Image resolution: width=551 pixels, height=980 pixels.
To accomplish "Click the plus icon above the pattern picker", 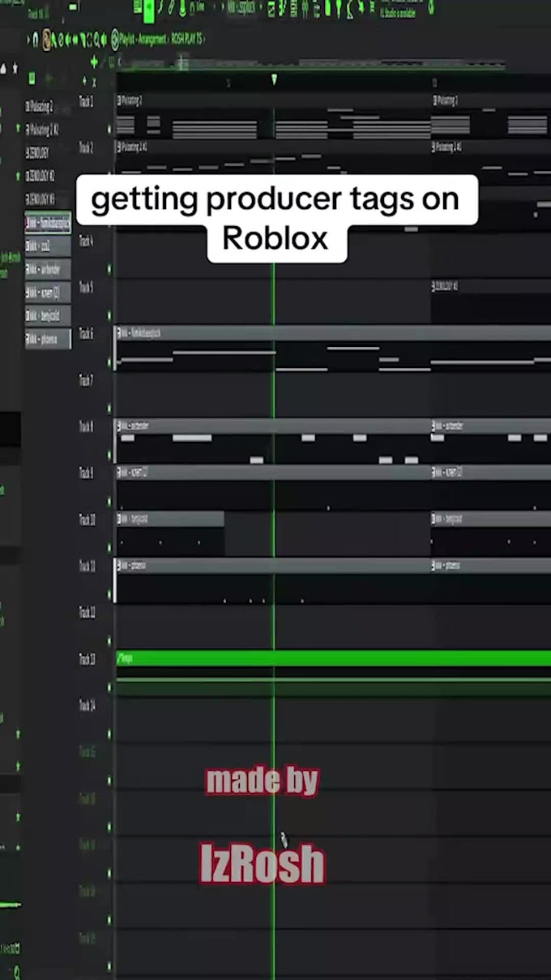I will pyautogui.click(x=95, y=62).
